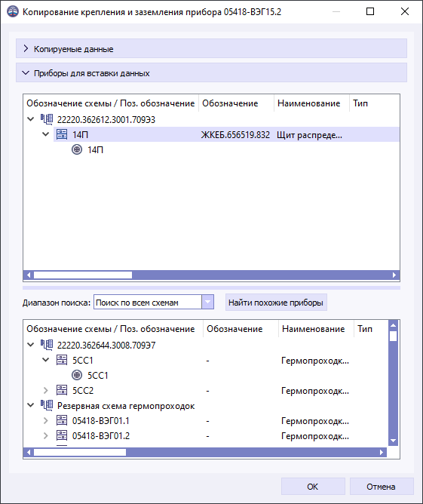
Task: Collapse the 22220.362612.3001.709Э3 schema node
Action: pyautogui.click(x=30, y=119)
